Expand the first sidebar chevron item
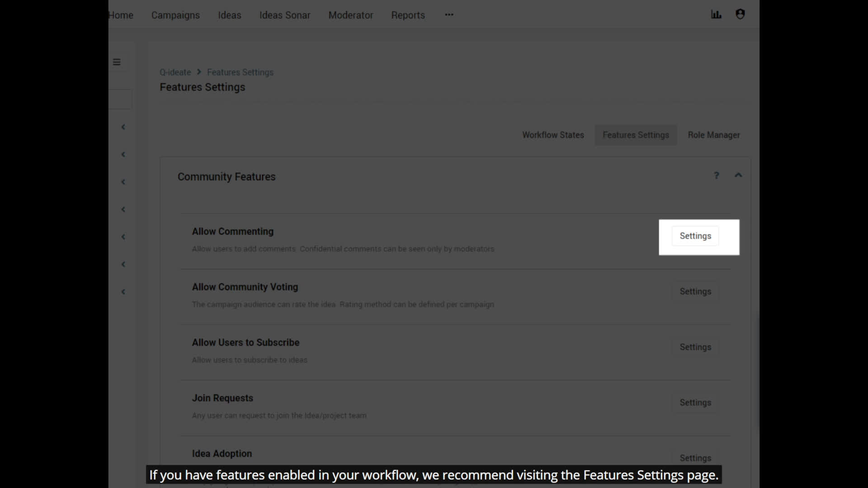Image resolution: width=868 pixels, height=488 pixels. [x=123, y=127]
